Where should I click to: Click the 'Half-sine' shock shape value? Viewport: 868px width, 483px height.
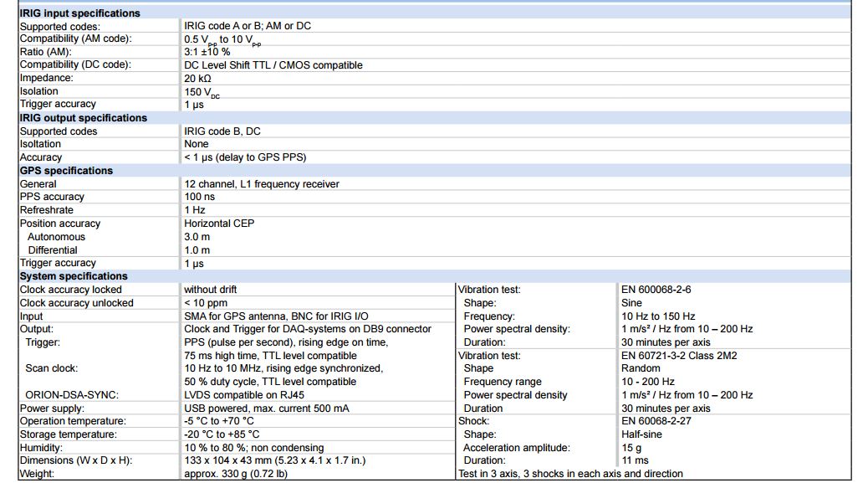pos(642,434)
